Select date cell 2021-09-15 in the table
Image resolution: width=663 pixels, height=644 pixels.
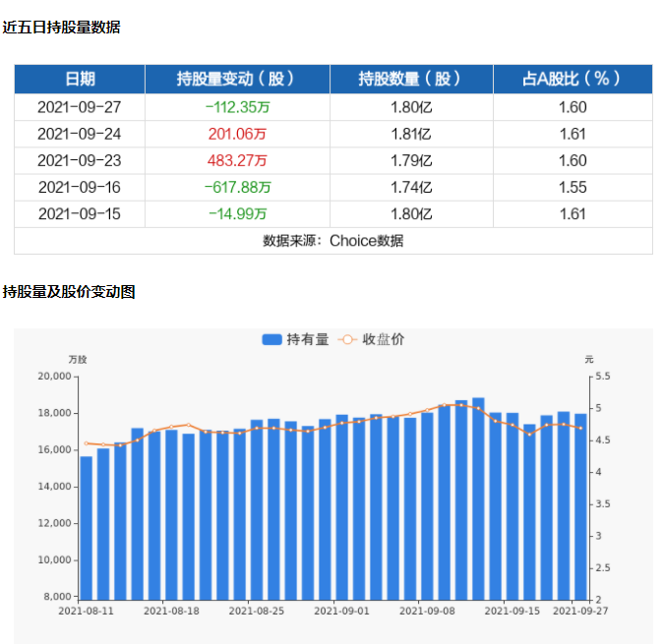pyautogui.click(x=80, y=213)
